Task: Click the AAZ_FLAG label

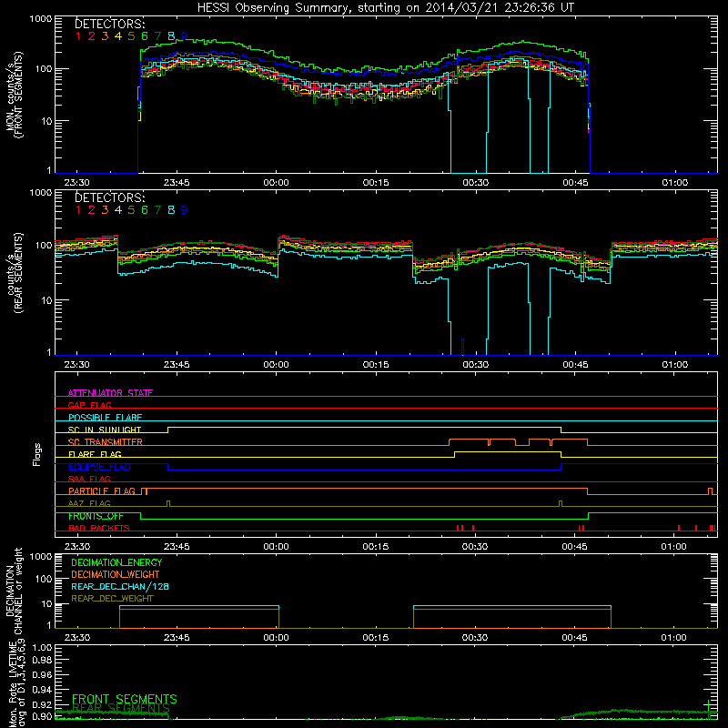Action: click(x=89, y=503)
